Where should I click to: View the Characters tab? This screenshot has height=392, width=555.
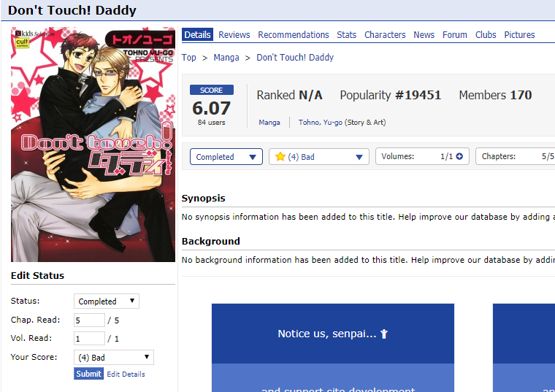coord(385,34)
